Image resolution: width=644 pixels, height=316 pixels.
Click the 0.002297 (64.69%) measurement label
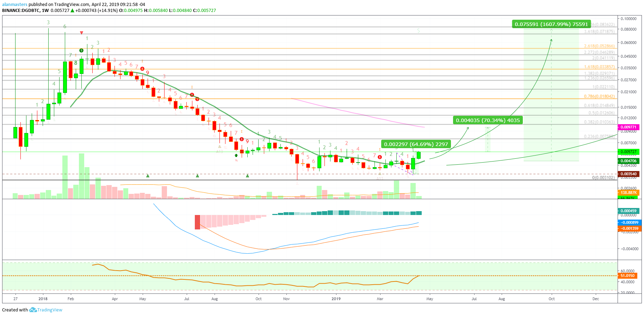click(x=416, y=144)
